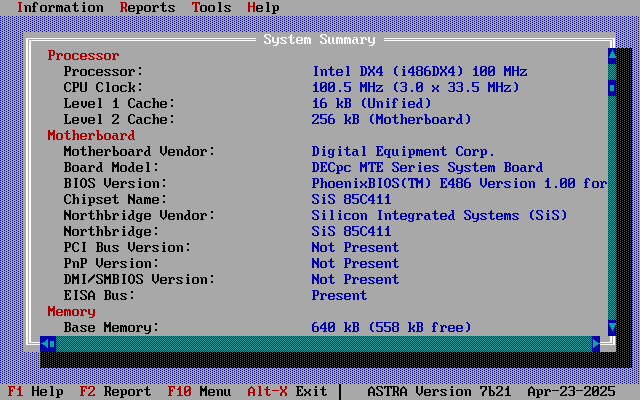This screenshot has width=640, height=400.
Task: Click the PhoenixBIOS(TM) E486 Version value
Action: click(459, 183)
